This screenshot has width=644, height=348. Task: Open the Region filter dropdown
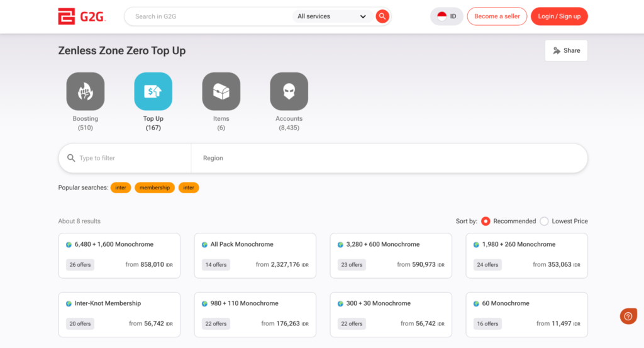tap(389, 159)
